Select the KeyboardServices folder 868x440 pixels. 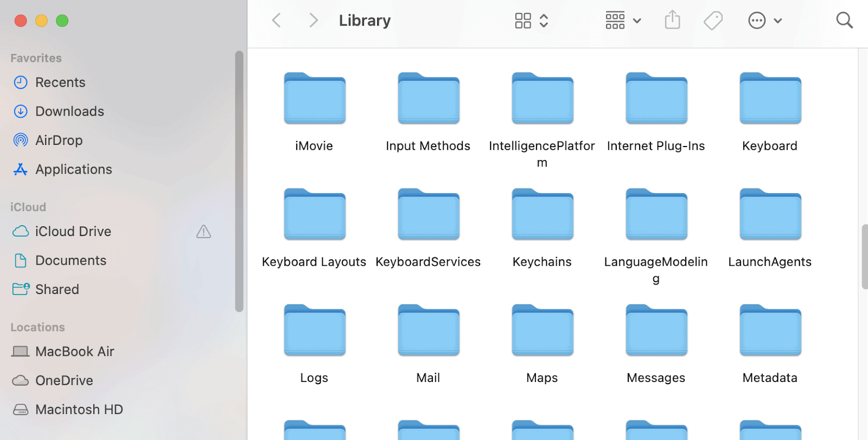[x=429, y=215]
